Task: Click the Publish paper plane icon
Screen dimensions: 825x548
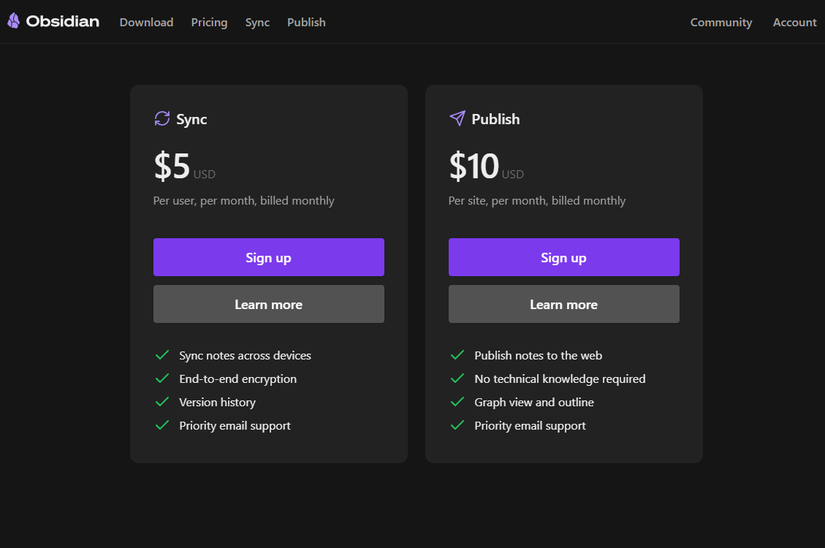Action: pos(457,119)
